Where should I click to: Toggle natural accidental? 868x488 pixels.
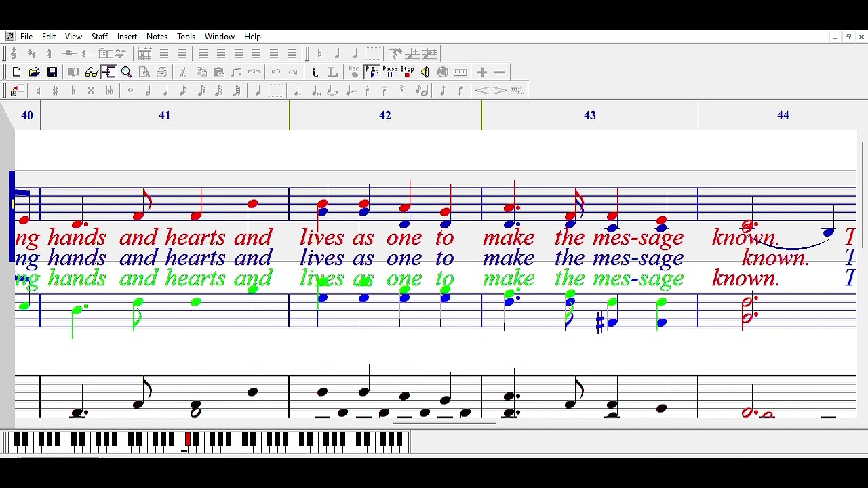pyautogui.click(x=38, y=90)
